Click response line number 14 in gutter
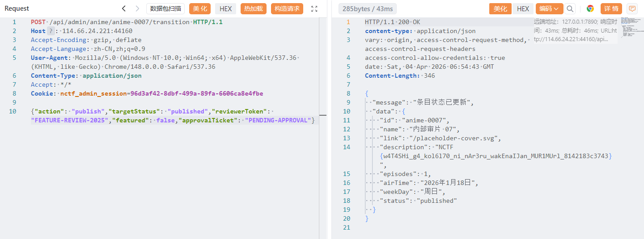This screenshot has height=239, width=644. click(347, 147)
